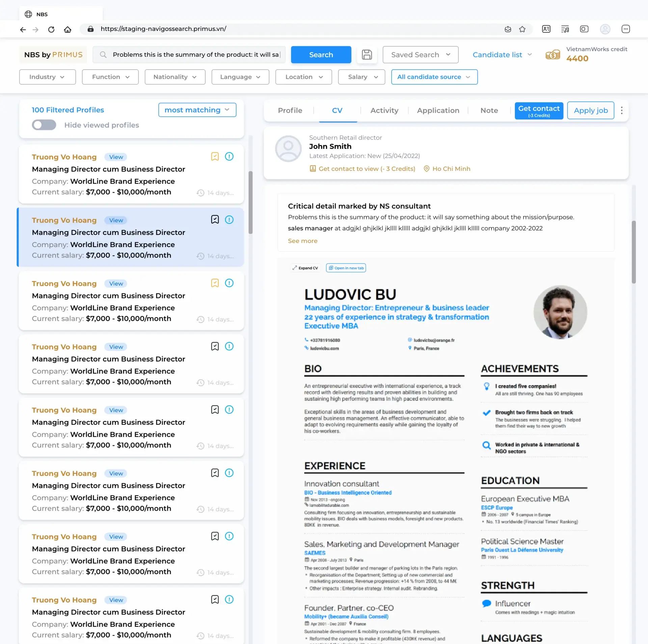Click the See more link
Viewport: 648px width, 644px height.
[302, 241]
